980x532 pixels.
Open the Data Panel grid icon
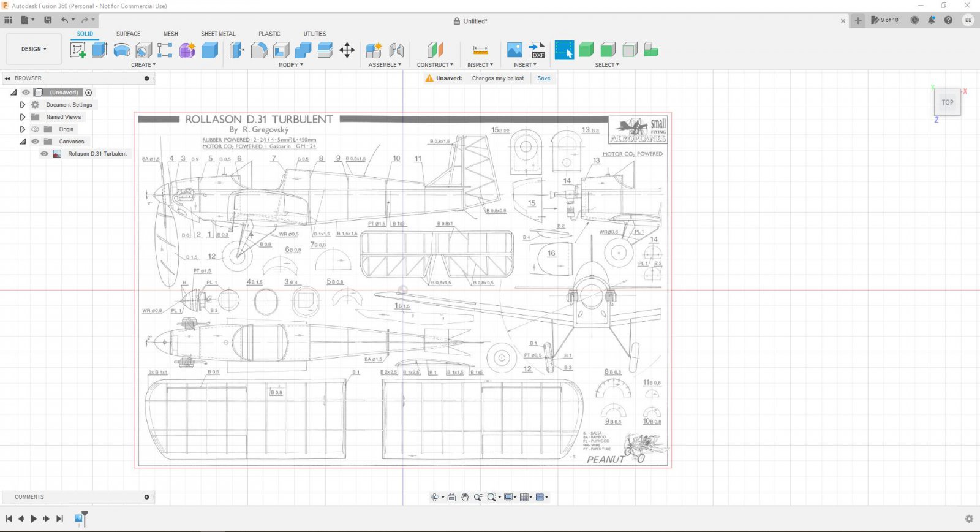8,20
